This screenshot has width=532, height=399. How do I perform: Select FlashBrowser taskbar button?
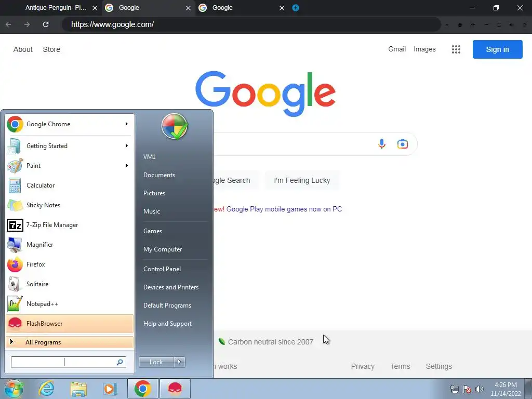[175, 389]
